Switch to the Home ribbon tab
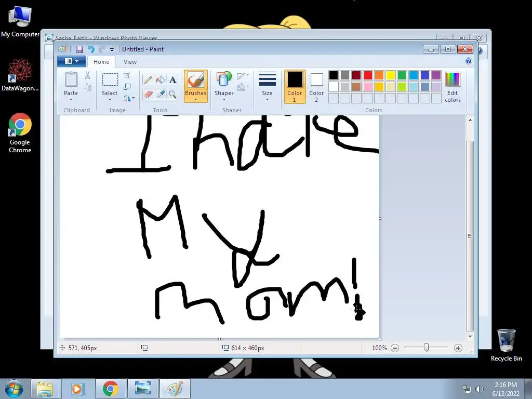This screenshot has width=532, height=399. [101, 62]
